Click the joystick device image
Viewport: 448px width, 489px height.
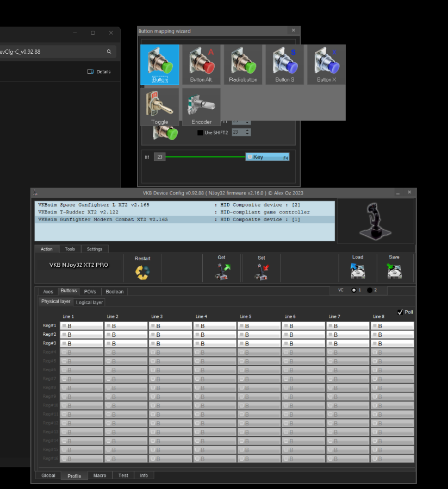[x=375, y=221]
